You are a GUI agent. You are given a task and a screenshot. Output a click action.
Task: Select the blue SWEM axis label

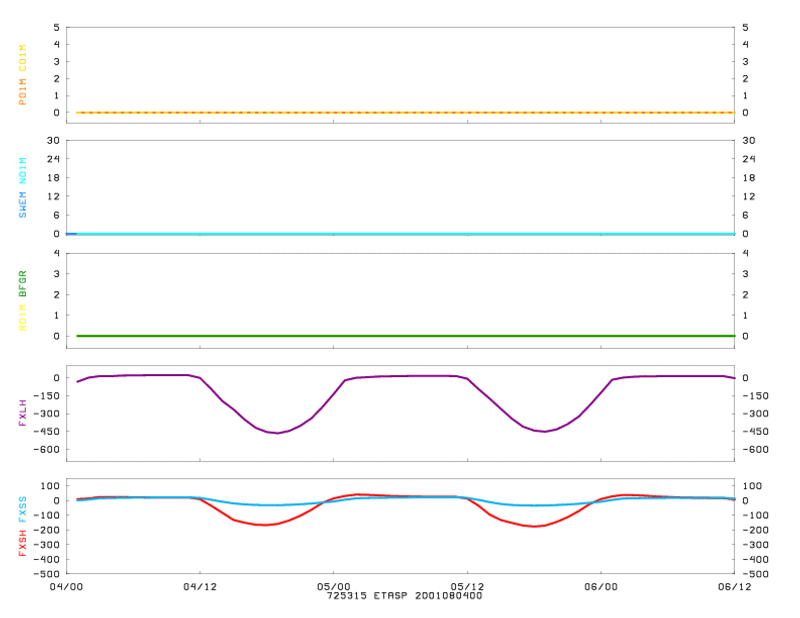22,205
